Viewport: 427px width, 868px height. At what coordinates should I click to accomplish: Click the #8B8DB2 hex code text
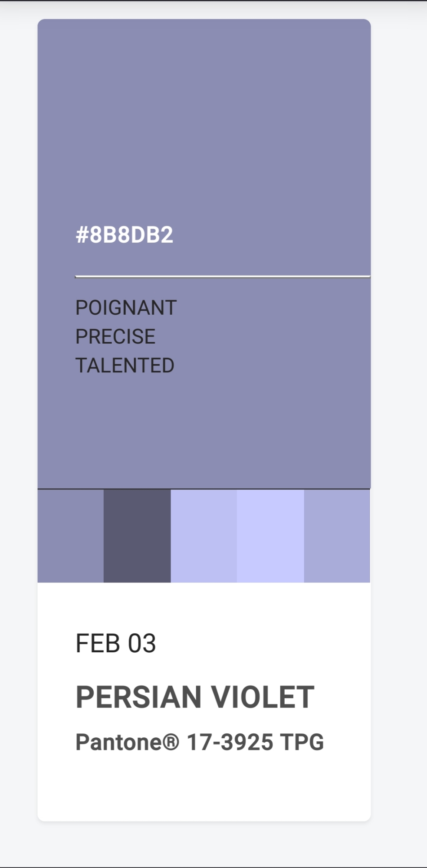click(124, 235)
